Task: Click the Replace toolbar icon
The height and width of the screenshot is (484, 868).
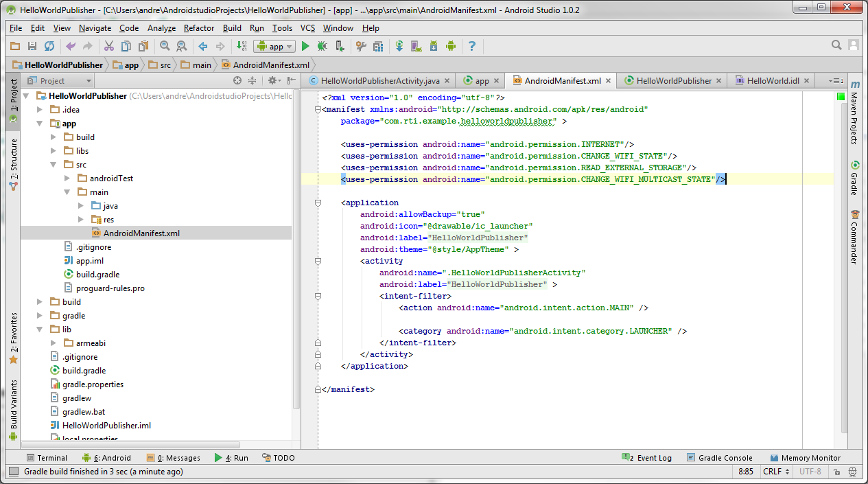Action: click(182, 46)
